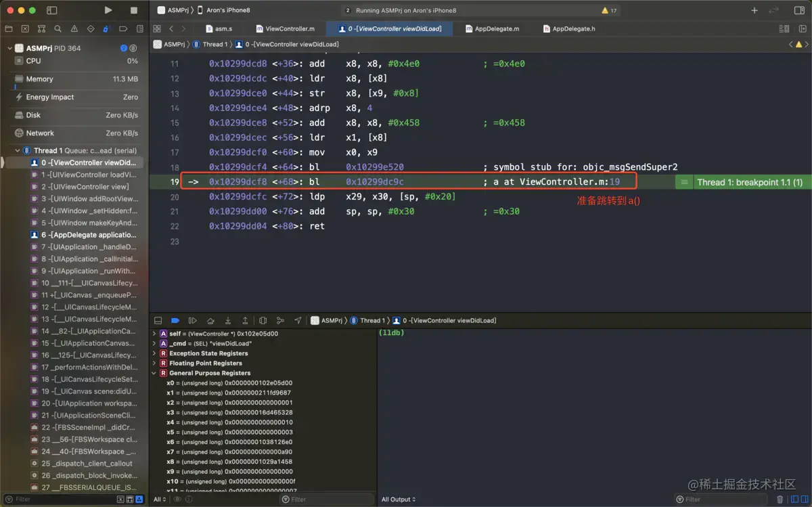Click the plus library button
The width and height of the screenshot is (812, 507).
point(754,10)
